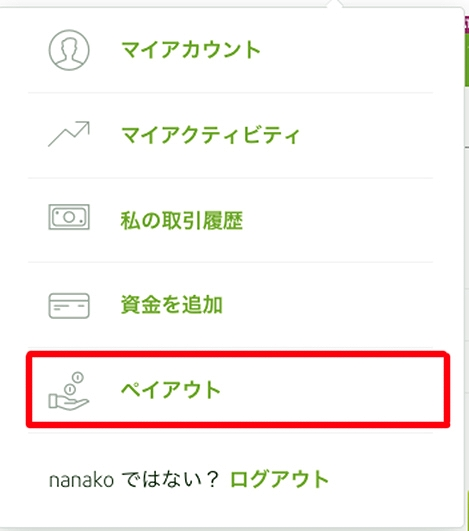Click the ではない？ question text
The image size is (469, 531).
(x=170, y=480)
